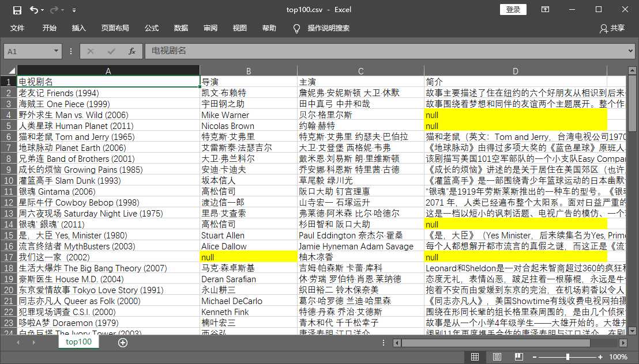The image size is (639, 364).
Task: Select cell 灌篮高手 Slam Dunk (1993)
Action: pos(108,181)
